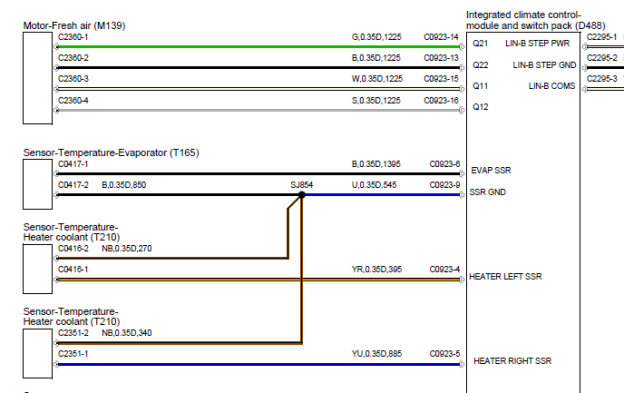Click the C2295-1 connector label
Image resolution: width=624 pixels, height=393 pixels.
coord(602,37)
